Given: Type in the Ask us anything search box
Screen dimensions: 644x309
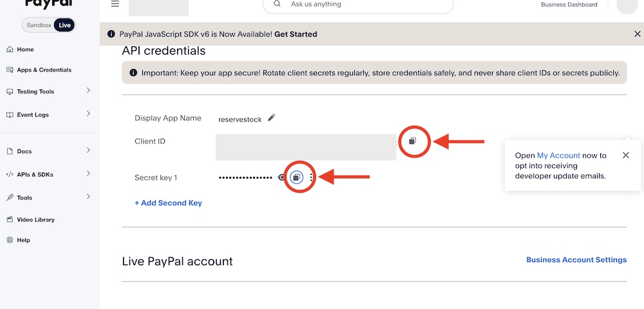Looking at the screenshot, I should 367,5.
